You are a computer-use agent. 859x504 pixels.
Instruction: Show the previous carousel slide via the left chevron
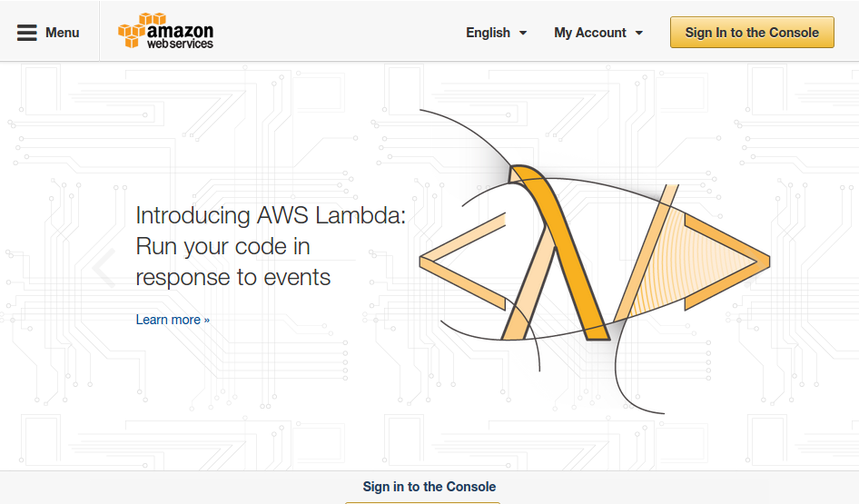104,268
